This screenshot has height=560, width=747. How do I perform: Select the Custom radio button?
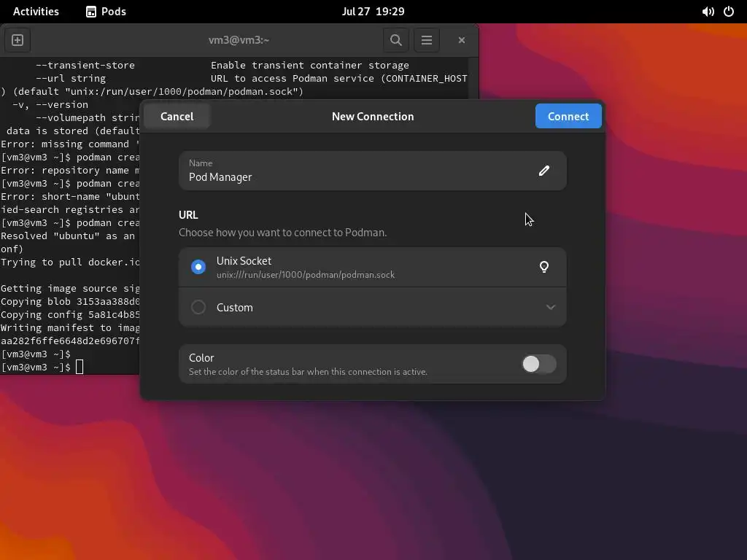[x=198, y=307]
